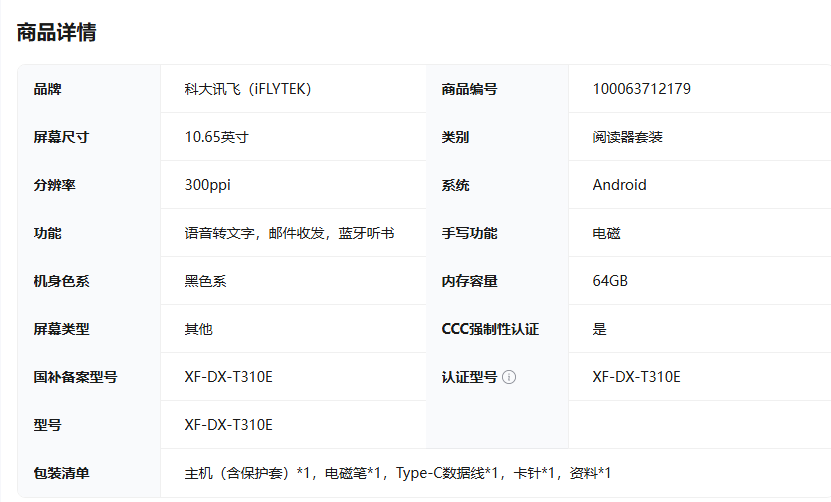Click the 功能 label

click(x=47, y=233)
